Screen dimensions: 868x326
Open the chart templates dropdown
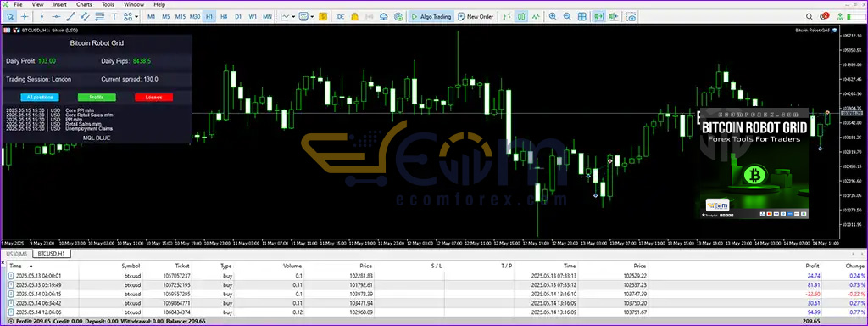click(x=312, y=17)
